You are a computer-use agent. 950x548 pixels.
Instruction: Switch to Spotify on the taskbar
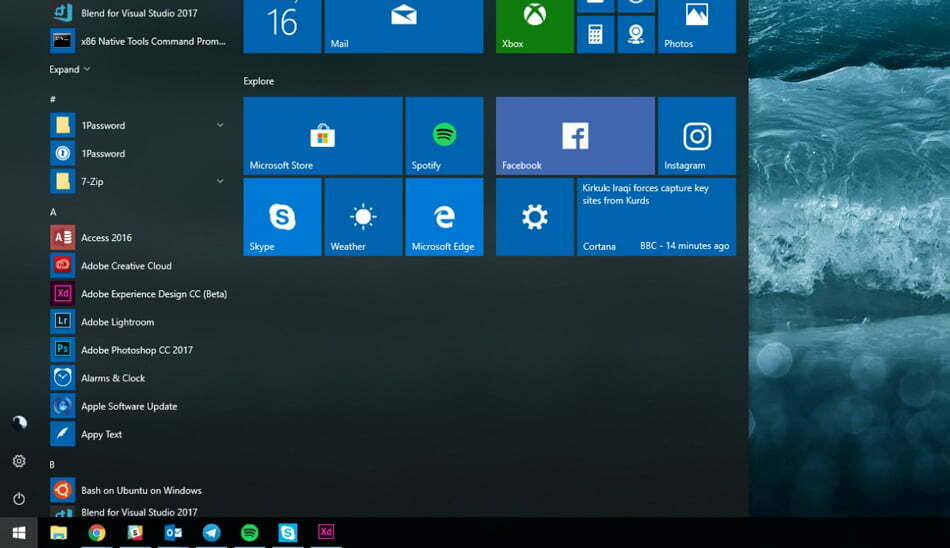(250, 532)
